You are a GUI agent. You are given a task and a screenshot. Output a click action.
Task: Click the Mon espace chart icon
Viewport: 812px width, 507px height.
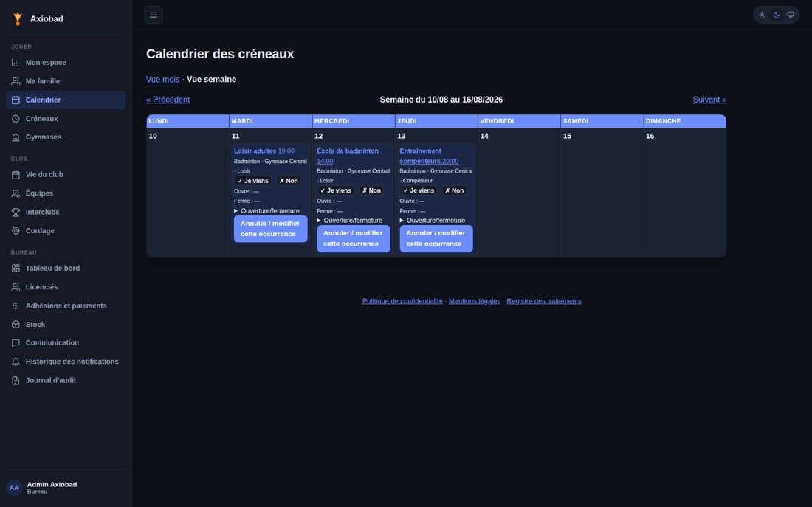pyautogui.click(x=16, y=62)
